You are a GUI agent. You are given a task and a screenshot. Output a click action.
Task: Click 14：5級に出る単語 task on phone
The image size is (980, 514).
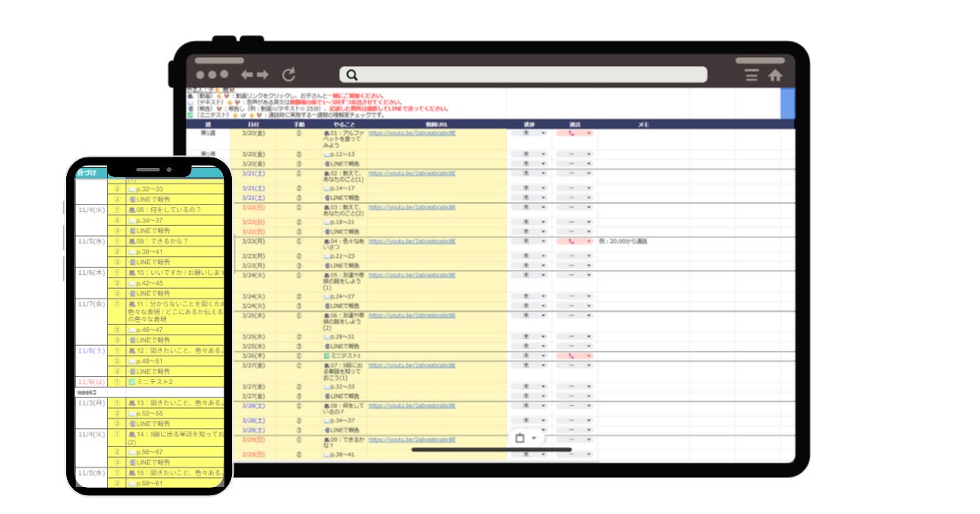point(175,438)
